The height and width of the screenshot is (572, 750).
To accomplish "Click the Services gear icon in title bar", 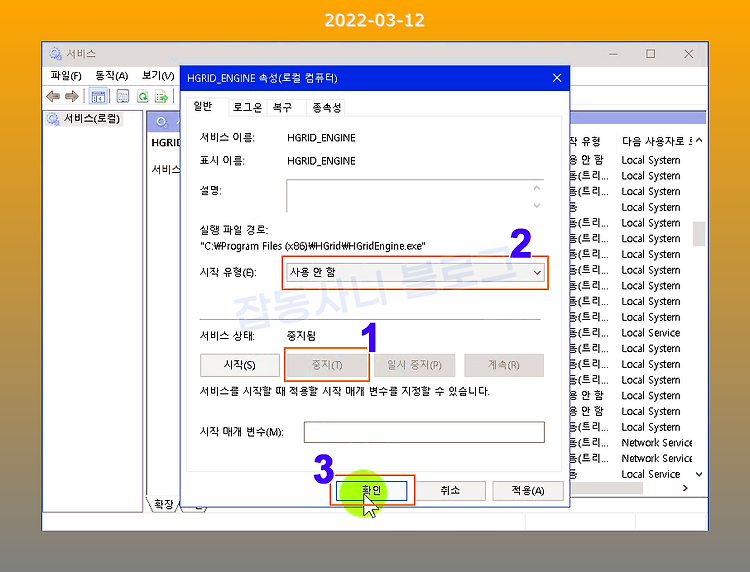I will click(x=55, y=54).
